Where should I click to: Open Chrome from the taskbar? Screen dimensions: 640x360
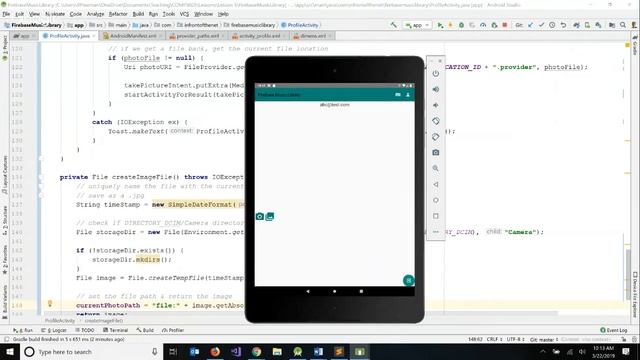256,352
